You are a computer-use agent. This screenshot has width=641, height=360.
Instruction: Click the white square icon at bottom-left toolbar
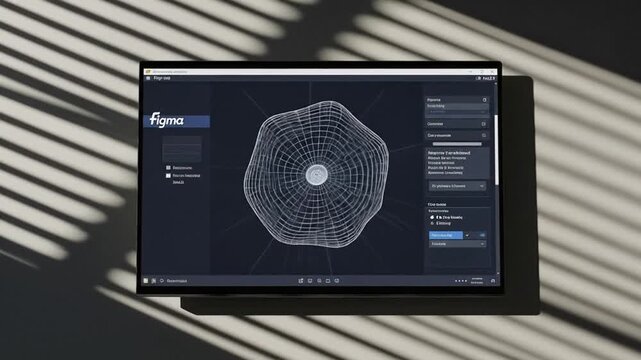[146, 281]
